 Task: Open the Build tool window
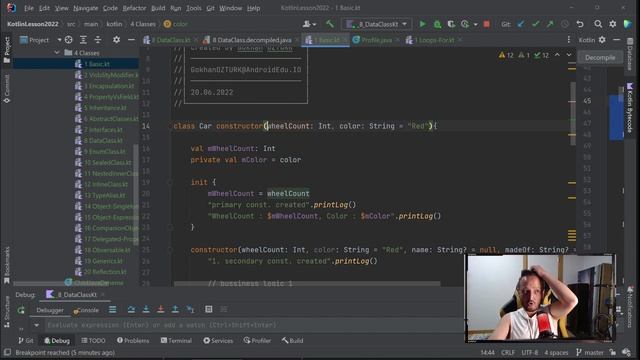(292, 340)
